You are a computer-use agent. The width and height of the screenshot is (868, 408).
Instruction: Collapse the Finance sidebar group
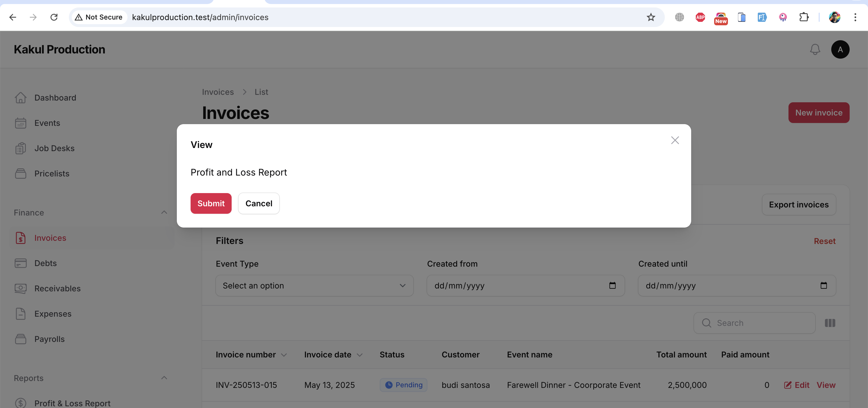[x=164, y=212]
